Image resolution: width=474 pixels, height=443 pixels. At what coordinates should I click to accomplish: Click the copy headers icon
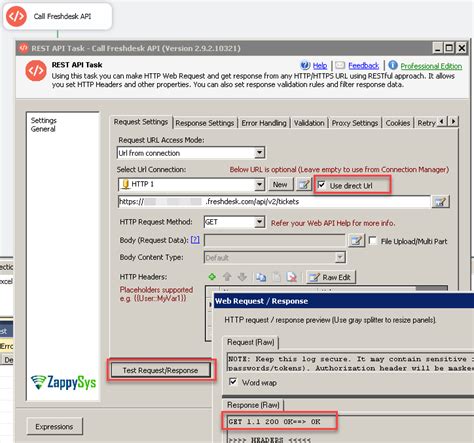point(261,277)
